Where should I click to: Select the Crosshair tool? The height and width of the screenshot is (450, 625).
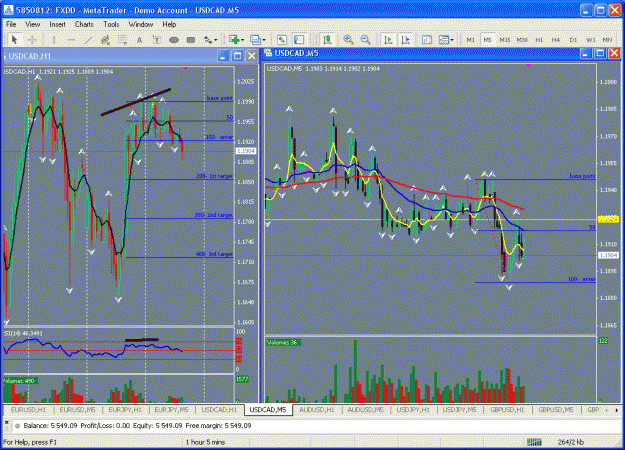click(32, 40)
